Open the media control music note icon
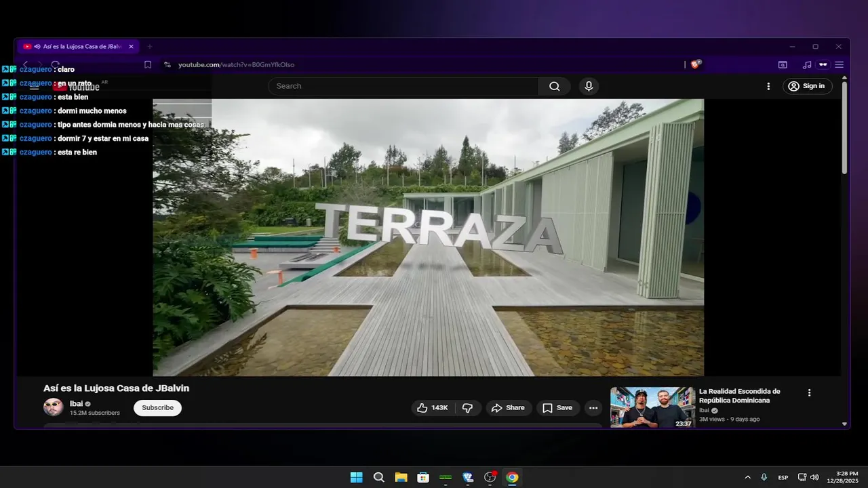 click(806, 65)
